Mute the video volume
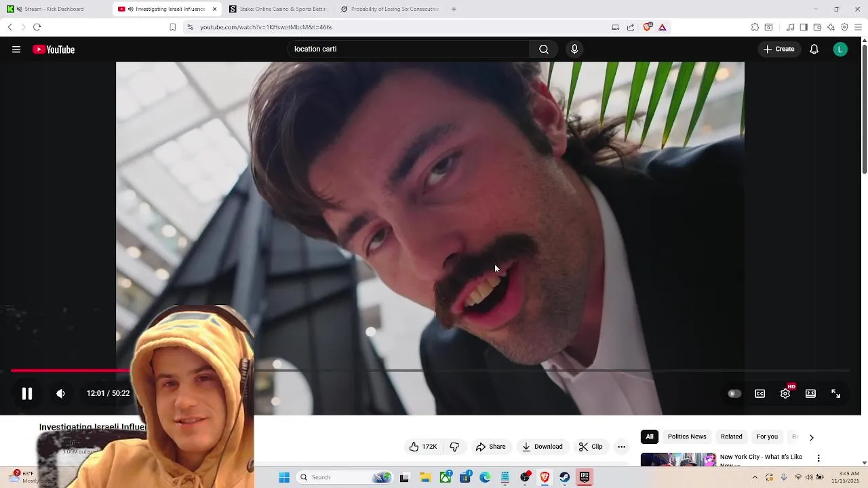The image size is (868, 488). pos(60,394)
